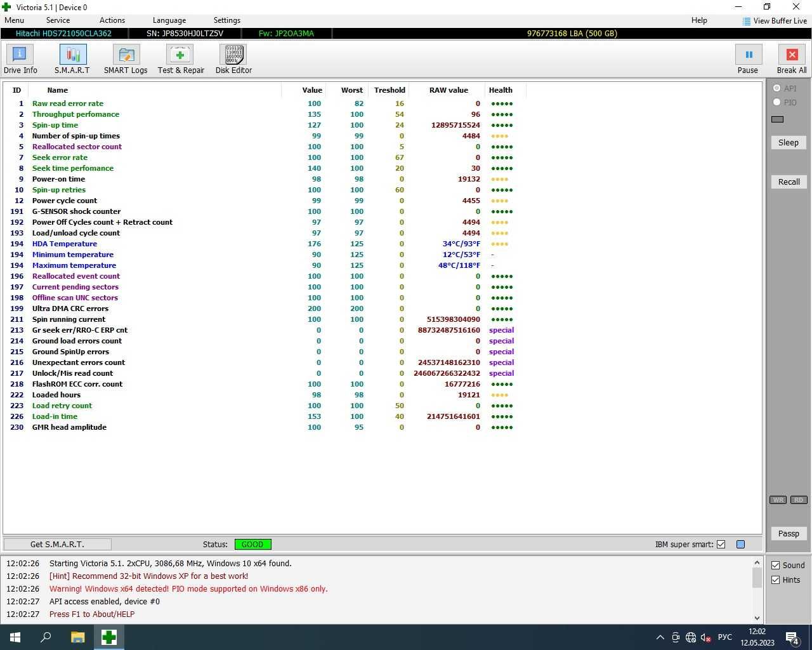Launch the Disk Editor
The width and height of the screenshot is (812, 650).
tap(233, 60)
